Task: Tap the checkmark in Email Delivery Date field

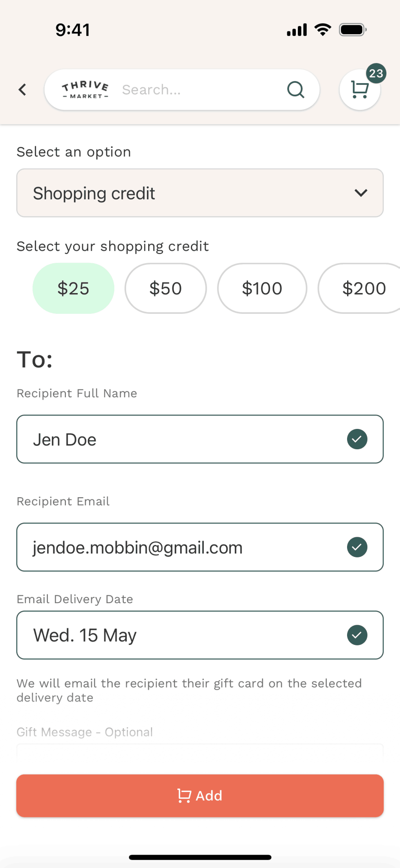Action: pos(357,635)
